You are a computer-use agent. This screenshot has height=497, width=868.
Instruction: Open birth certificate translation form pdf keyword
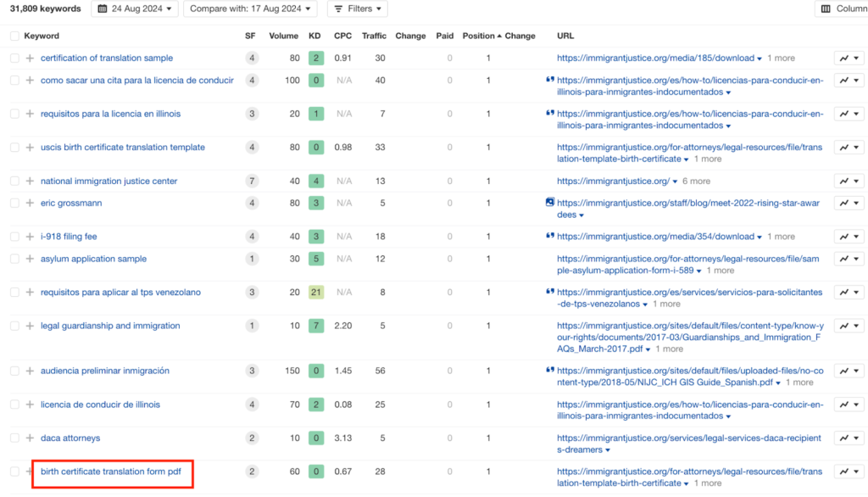110,472
